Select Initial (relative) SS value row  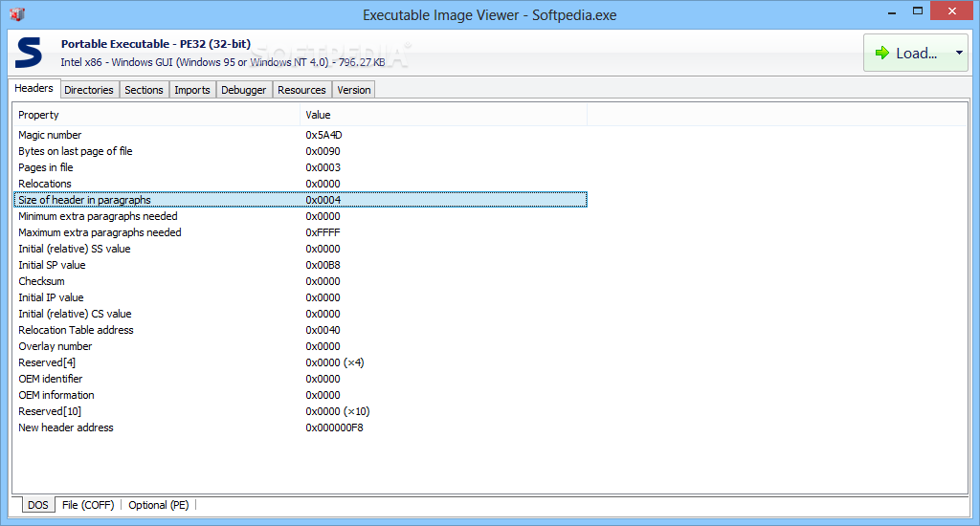(300, 249)
